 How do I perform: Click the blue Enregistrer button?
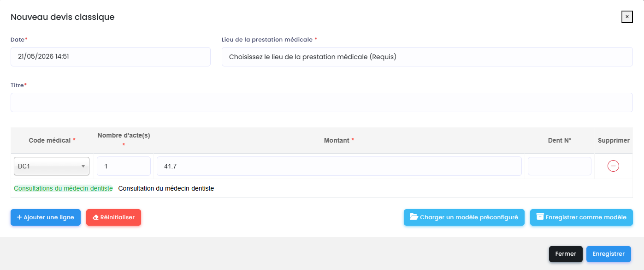(609, 254)
